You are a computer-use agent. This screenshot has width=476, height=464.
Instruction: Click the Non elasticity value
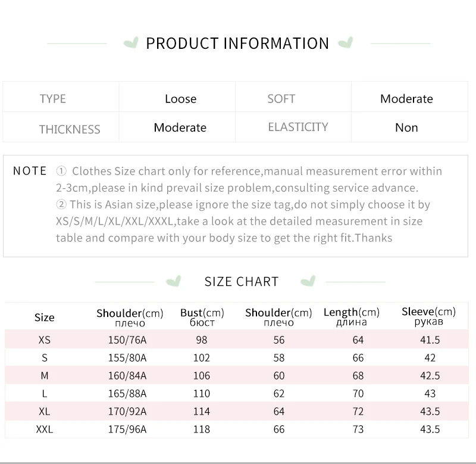click(406, 127)
